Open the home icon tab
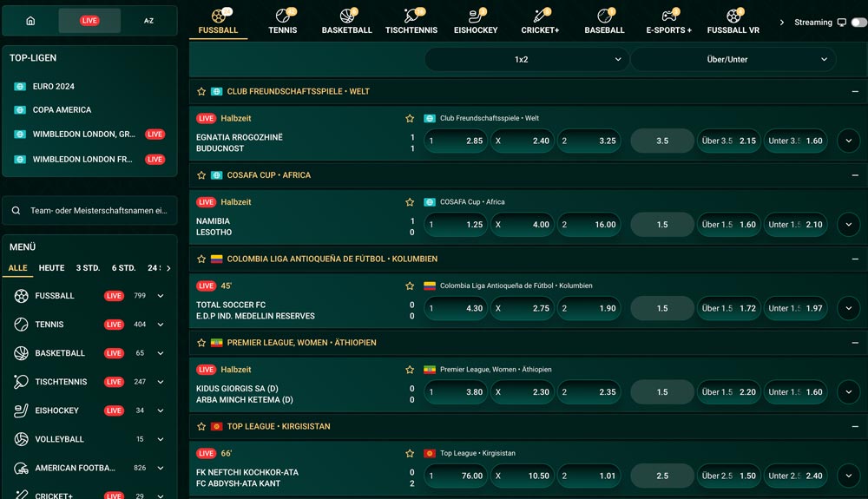868x499 pixels. coord(30,21)
